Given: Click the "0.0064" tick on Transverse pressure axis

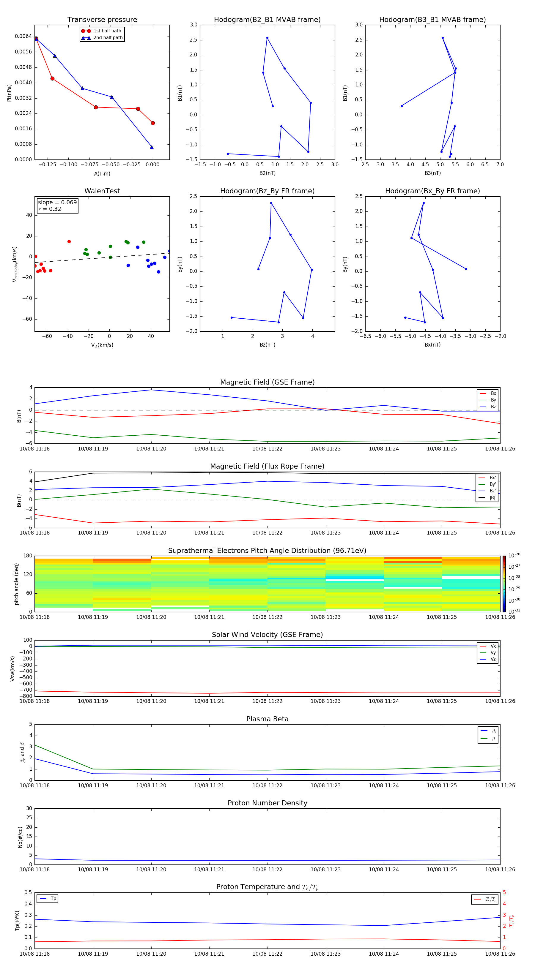Looking at the screenshot, I should click(x=23, y=36).
